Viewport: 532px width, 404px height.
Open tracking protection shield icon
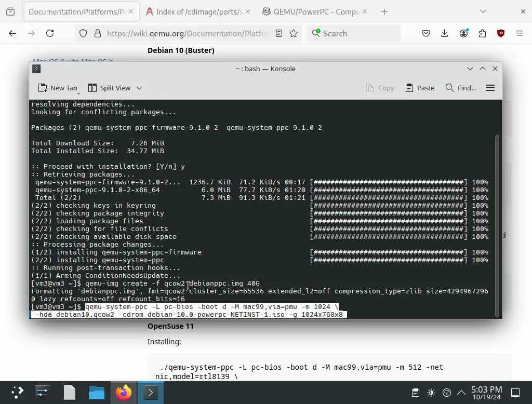pyautogui.click(x=83, y=33)
